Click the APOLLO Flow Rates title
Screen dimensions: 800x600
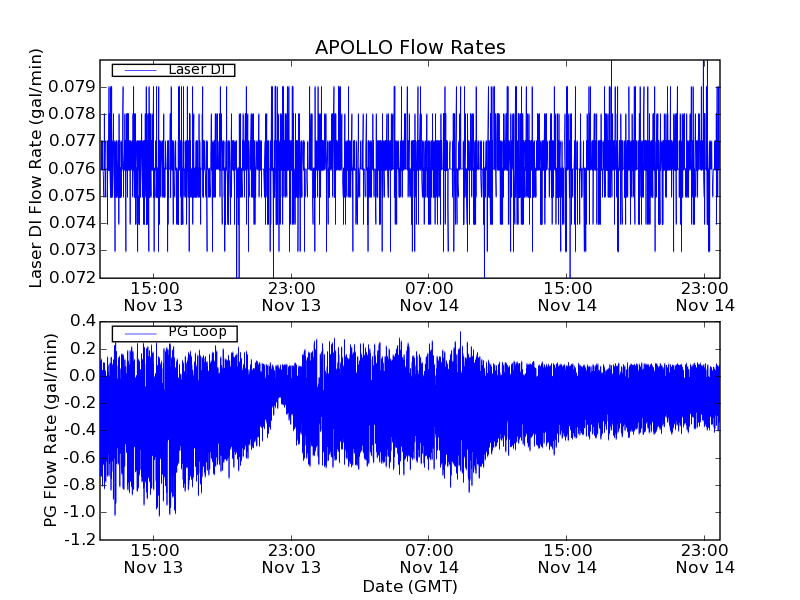point(410,47)
